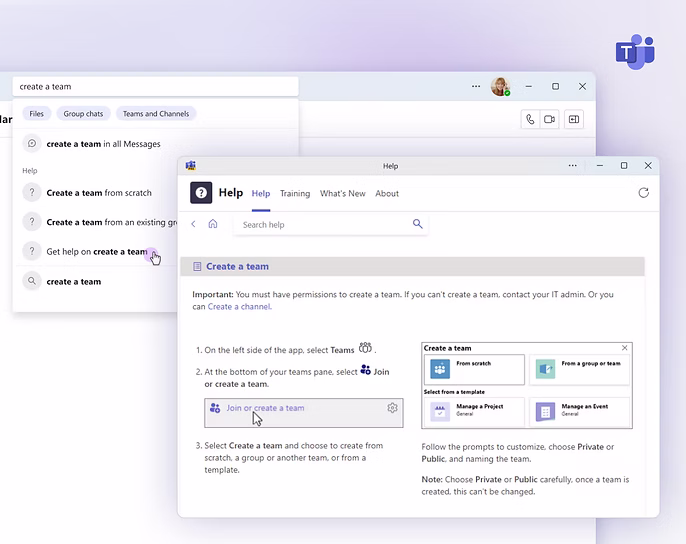Click the search icon beside the last 'create a team'
The width and height of the screenshot is (686, 544).
click(32, 281)
